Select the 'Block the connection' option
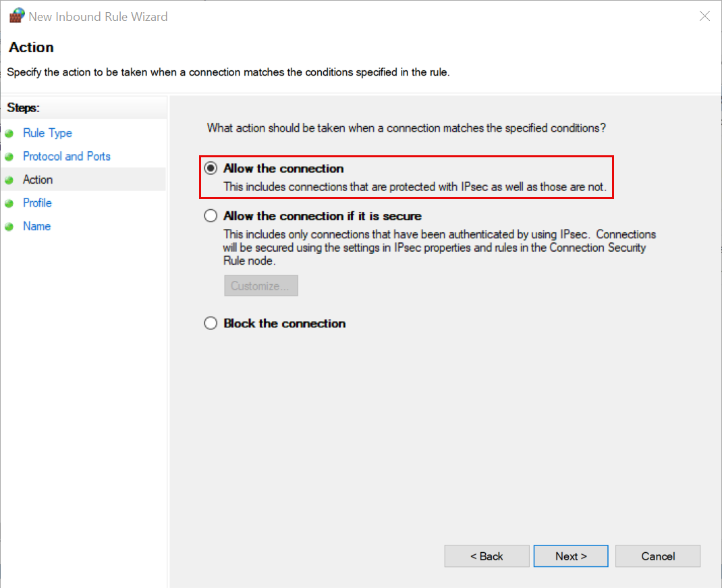 click(x=211, y=323)
